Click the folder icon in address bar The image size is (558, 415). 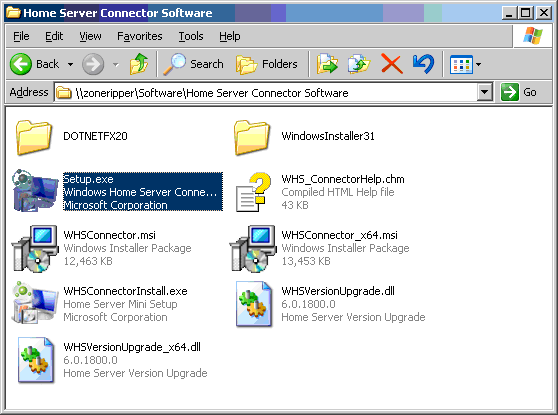64,93
